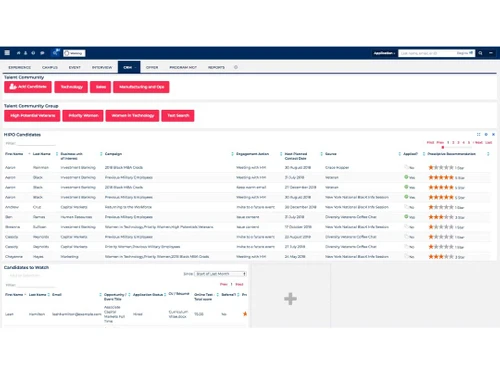Close the HIPO Candidates panel
The height and width of the screenshot is (375, 500).
pyautogui.click(x=493, y=134)
